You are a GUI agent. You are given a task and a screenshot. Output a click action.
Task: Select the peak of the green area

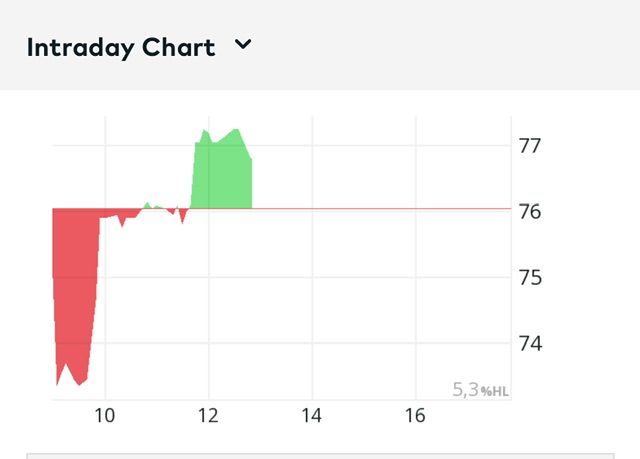click(x=236, y=130)
